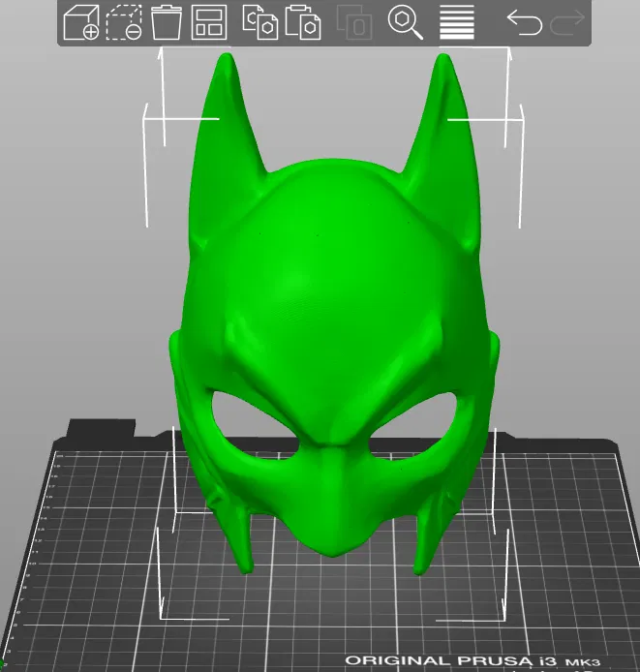Image resolution: width=640 pixels, height=672 pixels.
Task: Open variable layer height tool
Action: (457, 22)
